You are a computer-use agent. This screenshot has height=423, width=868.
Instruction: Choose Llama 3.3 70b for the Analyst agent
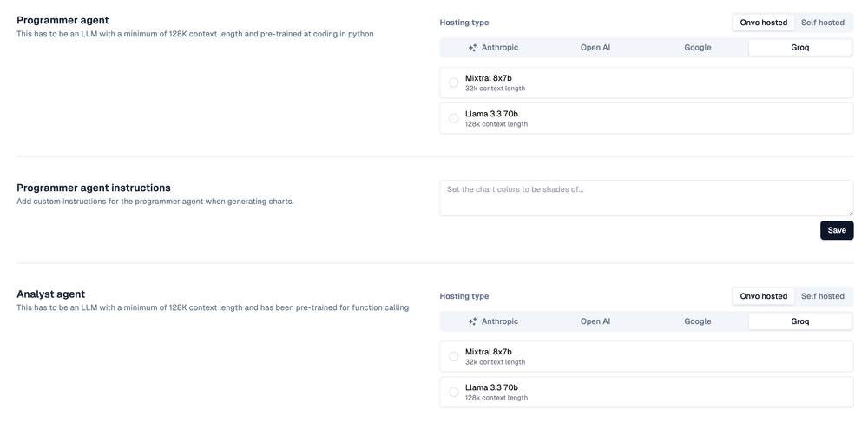[454, 392]
